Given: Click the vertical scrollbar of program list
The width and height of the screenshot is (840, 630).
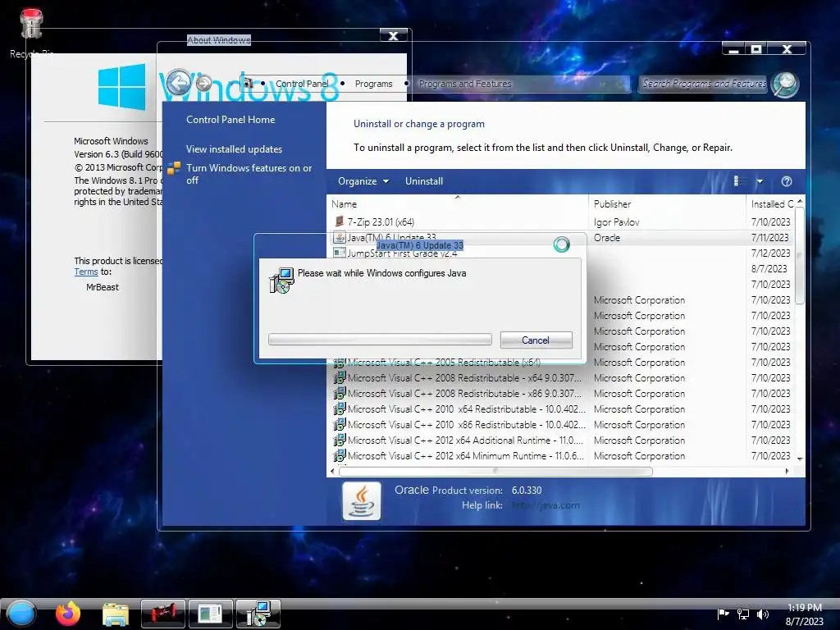Looking at the screenshot, I should point(799,256).
